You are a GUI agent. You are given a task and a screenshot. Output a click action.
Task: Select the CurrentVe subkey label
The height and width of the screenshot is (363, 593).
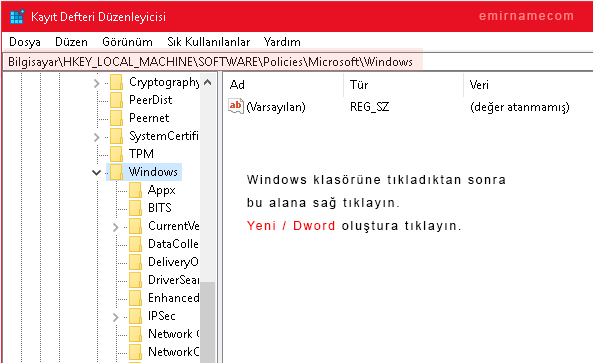point(173,226)
